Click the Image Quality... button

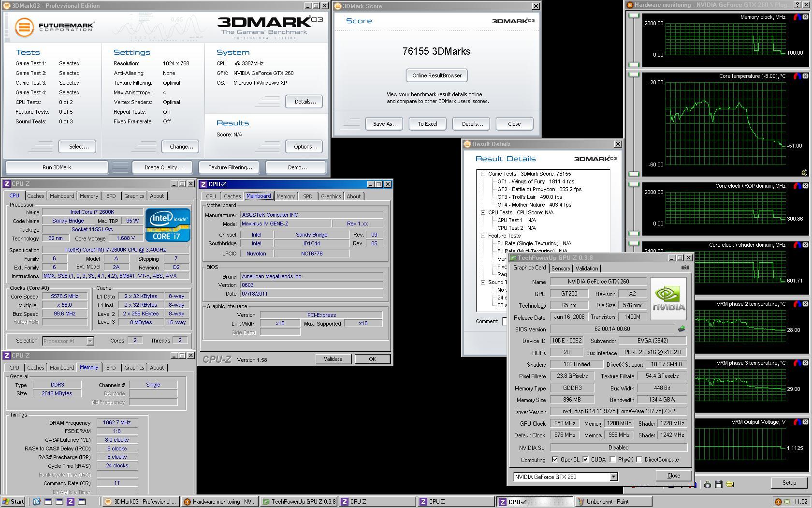coord(163,167)
